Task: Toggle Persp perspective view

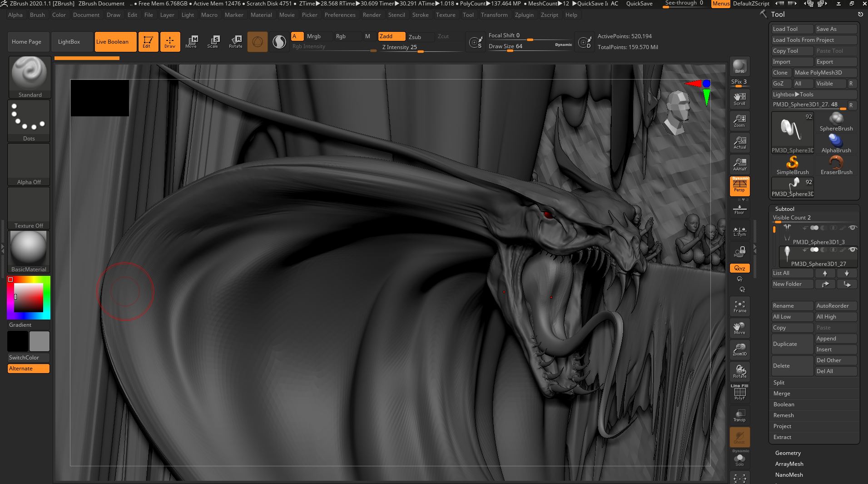Action: (739, 186)
